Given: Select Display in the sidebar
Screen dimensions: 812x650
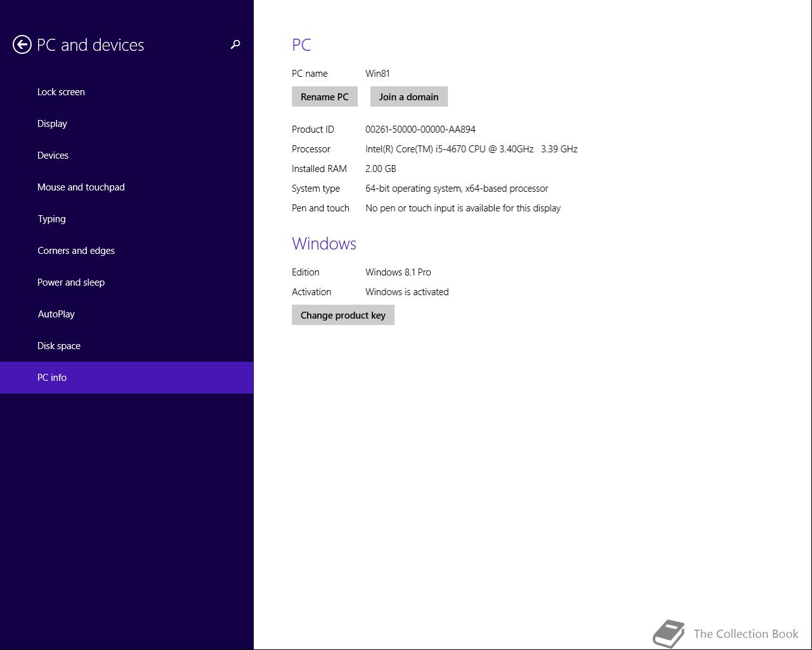Looking at the screenshot, I should click(x=126, y=124).
